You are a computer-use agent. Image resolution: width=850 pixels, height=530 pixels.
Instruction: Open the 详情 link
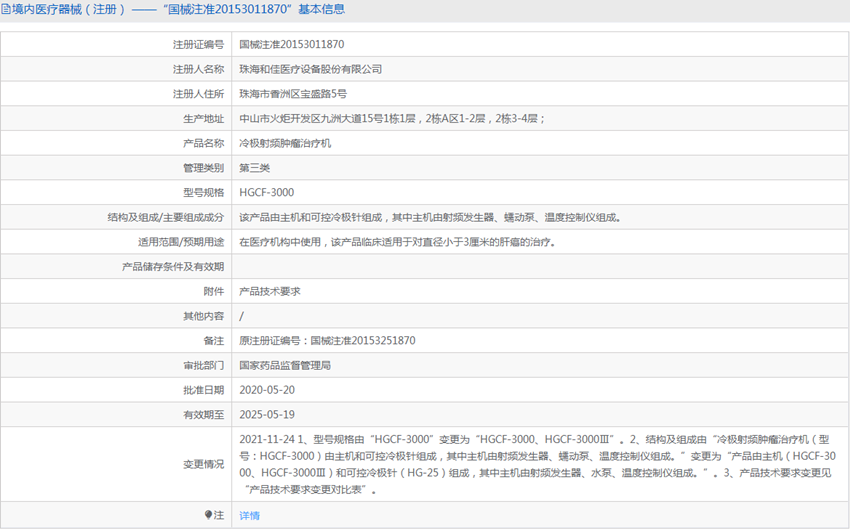249,515
